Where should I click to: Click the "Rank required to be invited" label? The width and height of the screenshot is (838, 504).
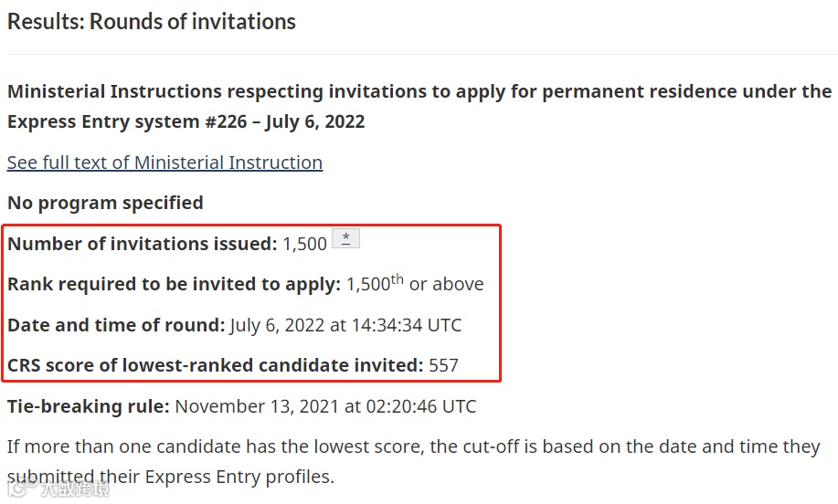click(x=174, y=284)
